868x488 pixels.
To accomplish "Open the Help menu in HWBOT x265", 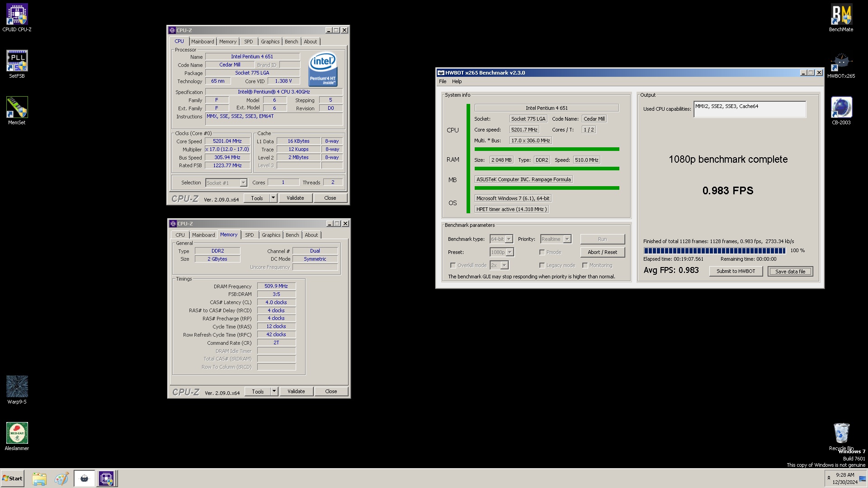I will point(457,81).
